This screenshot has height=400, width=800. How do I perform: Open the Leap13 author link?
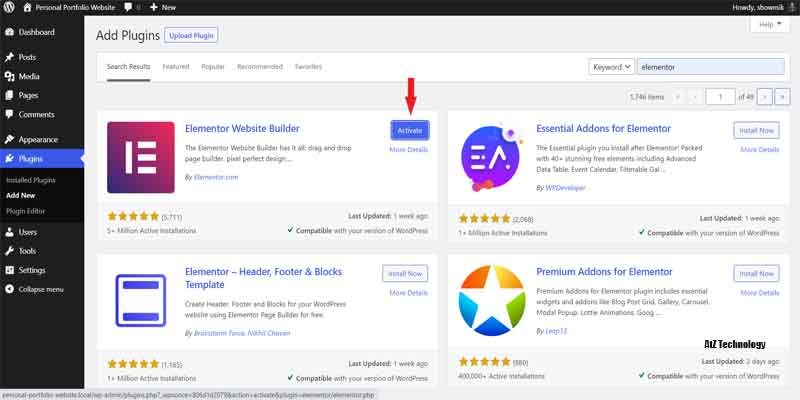pos(556,331)
